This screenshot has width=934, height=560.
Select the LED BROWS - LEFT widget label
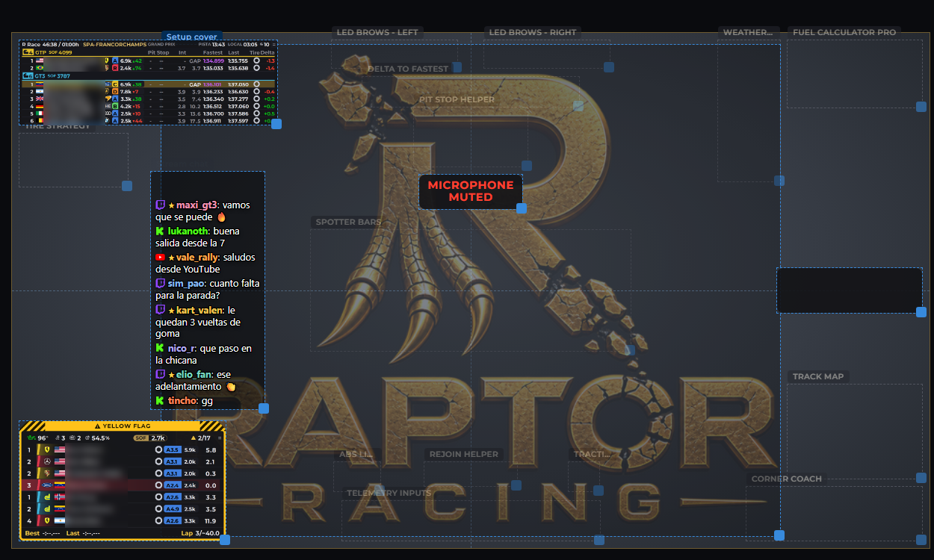(x=377, y=32)
